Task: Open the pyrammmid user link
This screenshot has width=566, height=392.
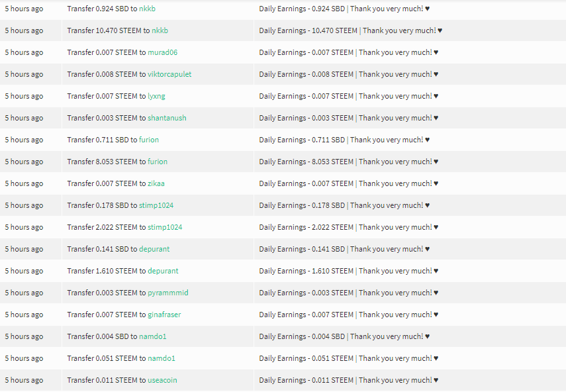Action: click(x=168, y=293)
